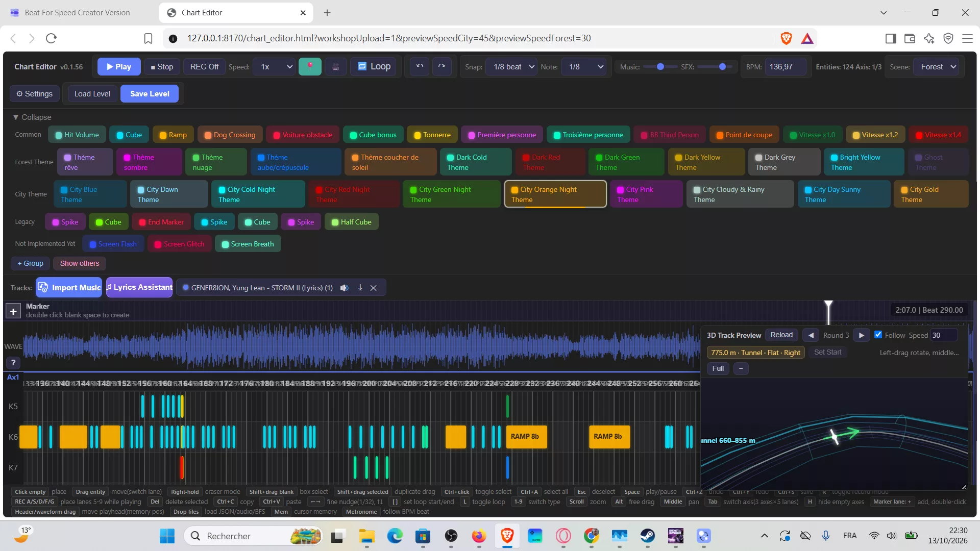Image resolution: width=980 pixels, height=551 pixels.
Task: Click the Load Level button
Action: (x=92, y=93)
